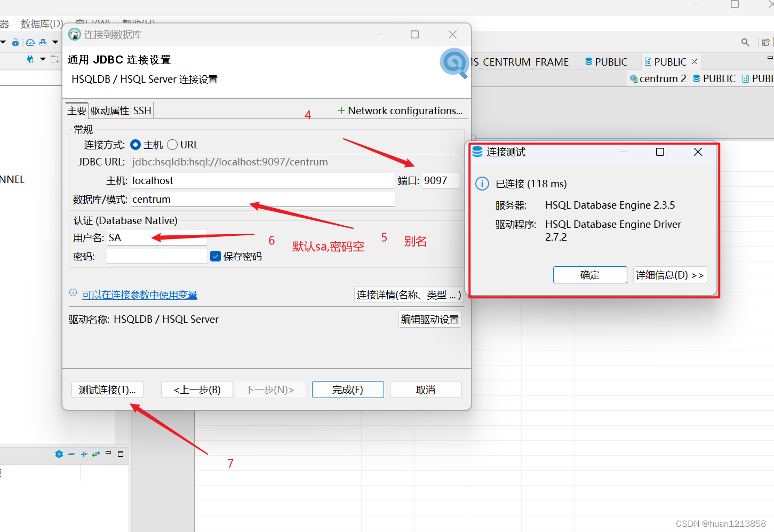Click the JDBC URL field
The image size is (774, 532).
[x=295, y=162]
